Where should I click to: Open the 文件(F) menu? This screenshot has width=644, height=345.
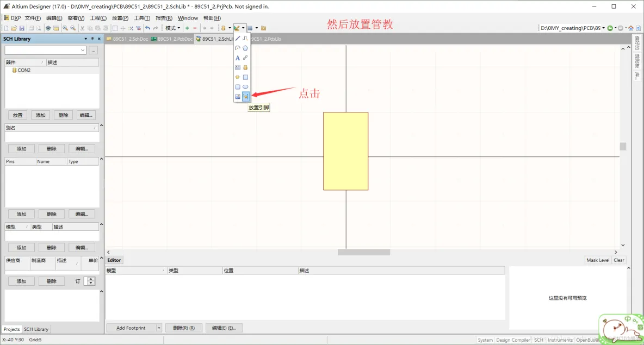point(33,18)
